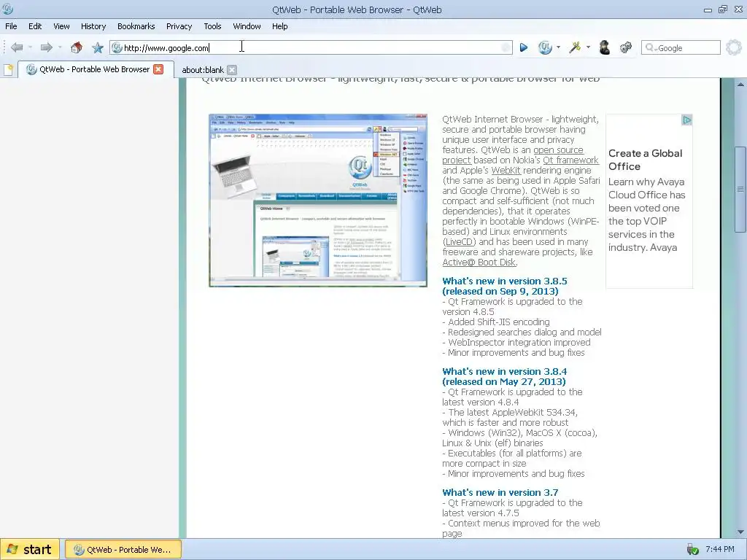Viewport: 747px width, 560px height.
Task: Click the 7:44 PM system clock
Action: pos(720,549)
